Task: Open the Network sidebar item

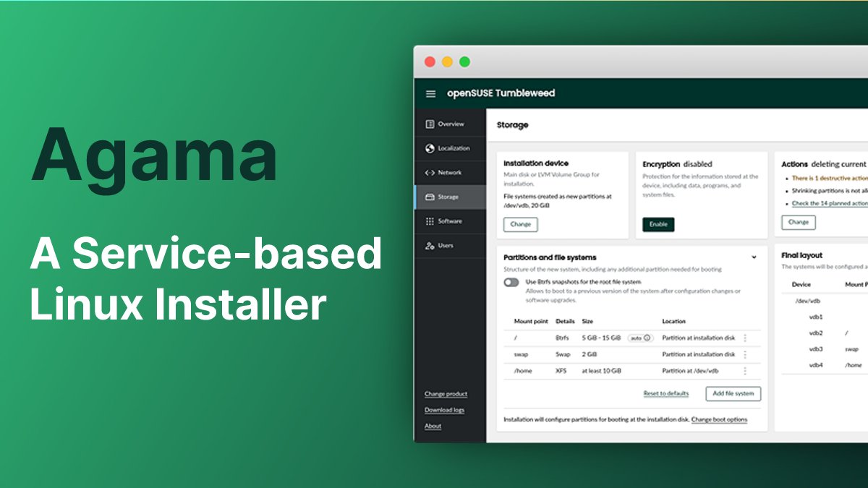Action: tap(448, 172)
